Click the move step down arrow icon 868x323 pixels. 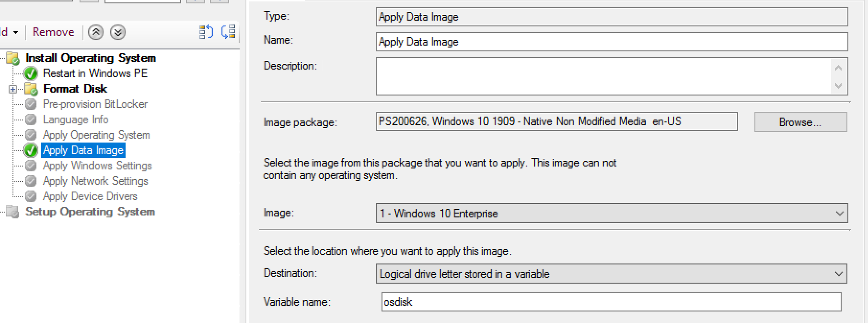point(118,32)
